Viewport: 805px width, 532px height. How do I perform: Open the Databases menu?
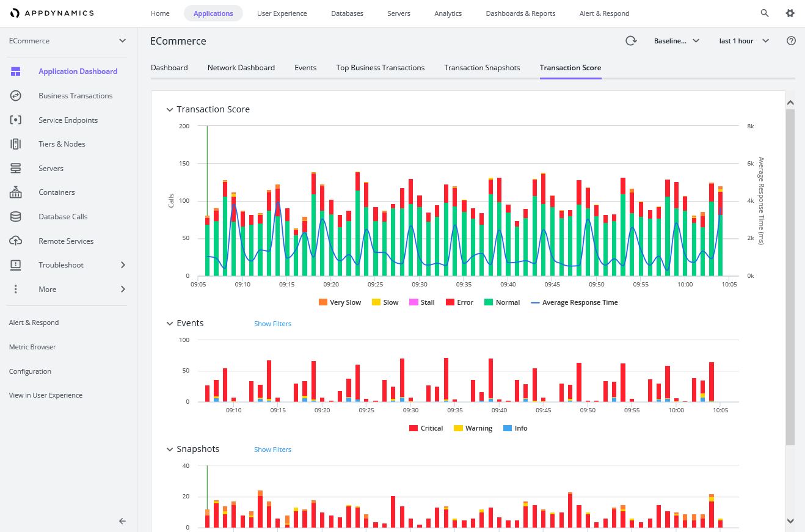(347, 13)
